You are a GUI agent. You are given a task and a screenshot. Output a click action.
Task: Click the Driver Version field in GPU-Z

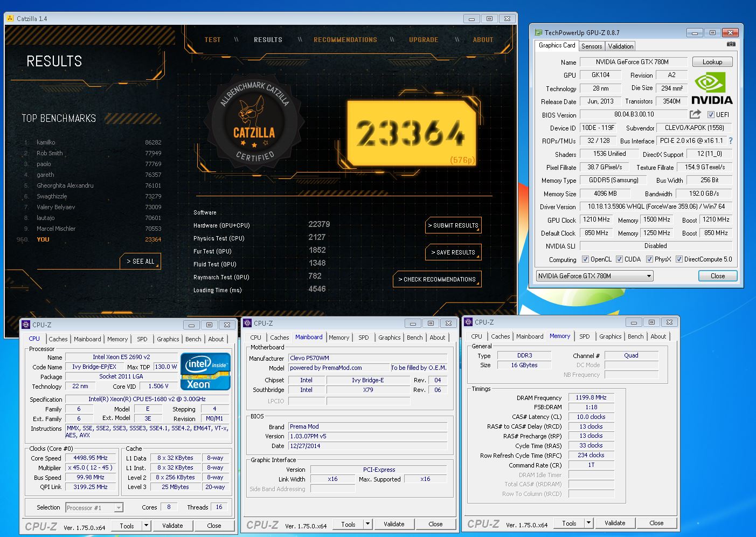(x=656, y=206)
